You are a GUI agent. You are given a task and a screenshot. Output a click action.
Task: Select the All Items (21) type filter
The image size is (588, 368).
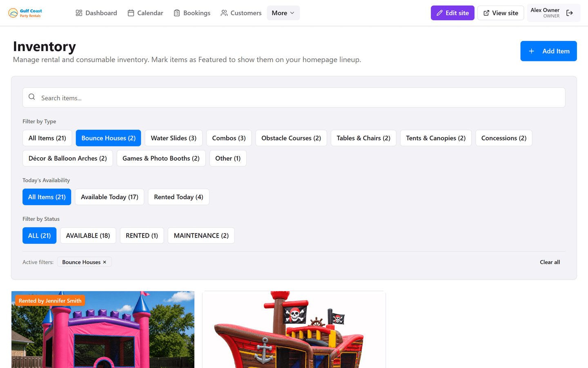pos(47,138)
